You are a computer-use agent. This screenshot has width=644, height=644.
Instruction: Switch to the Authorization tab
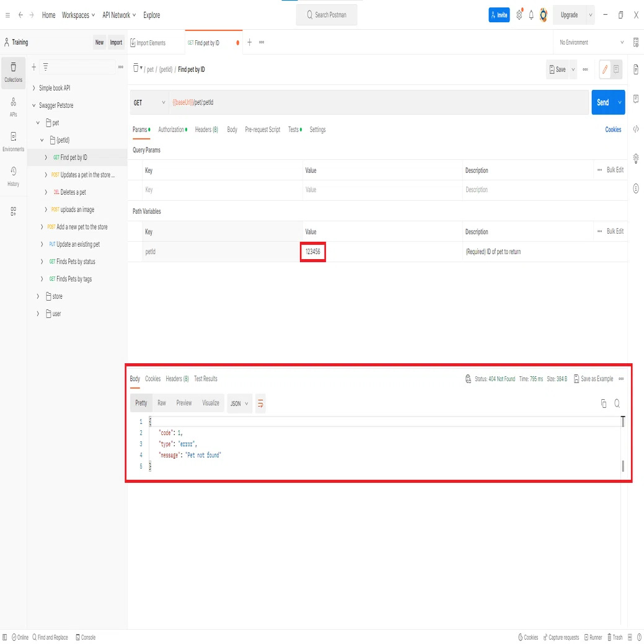172,130
